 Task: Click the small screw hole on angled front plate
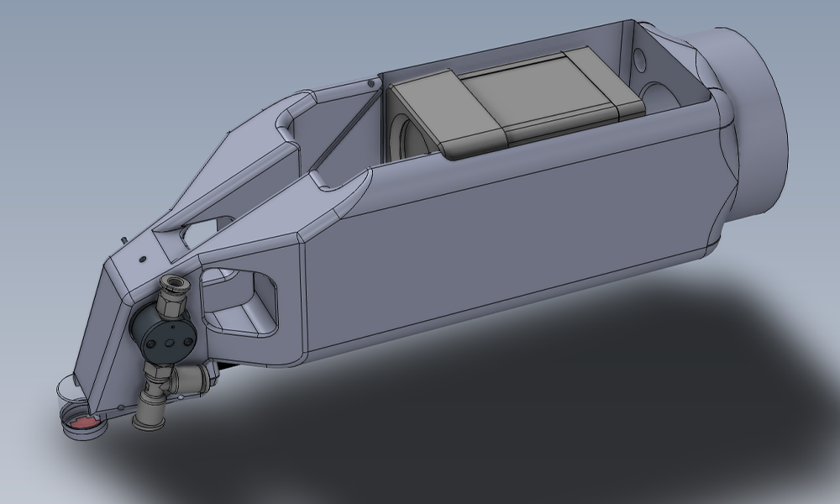143,259
